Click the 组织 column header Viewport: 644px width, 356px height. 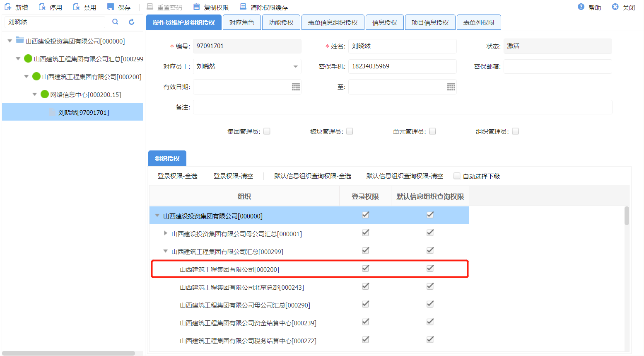pos(244,196)
